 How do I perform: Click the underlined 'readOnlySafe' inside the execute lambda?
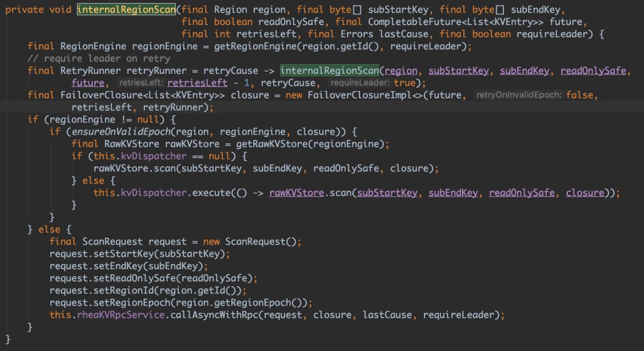(522, 193)
